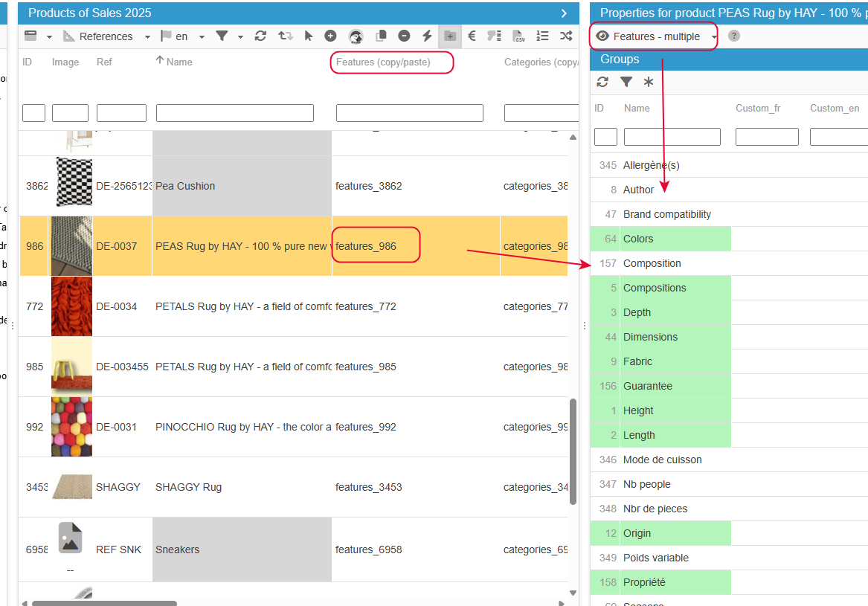The height and width of the screenshot is (606, 868).
Task: Click the language flag icon
Action: 166,36
